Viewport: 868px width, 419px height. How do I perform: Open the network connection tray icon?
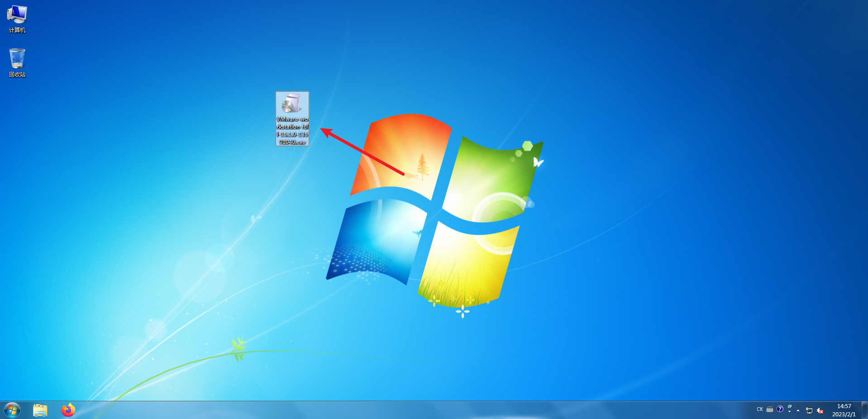coord(809,410)
